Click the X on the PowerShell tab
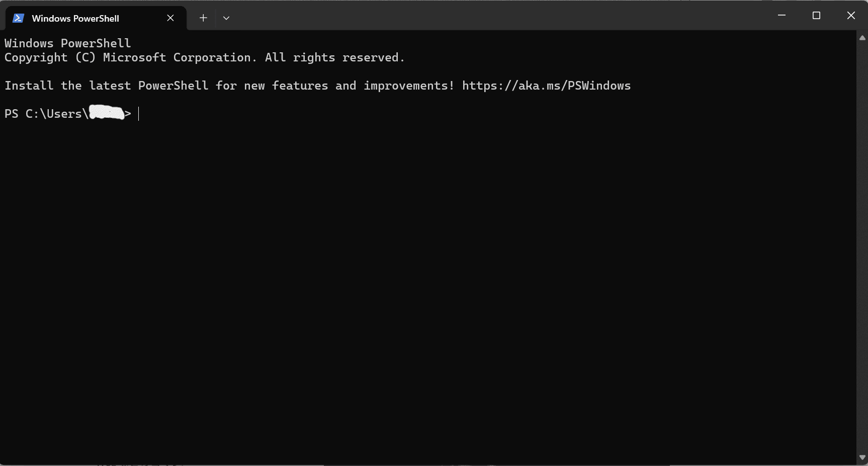Viewport: 868px width, 466px height. click(170, 18)
